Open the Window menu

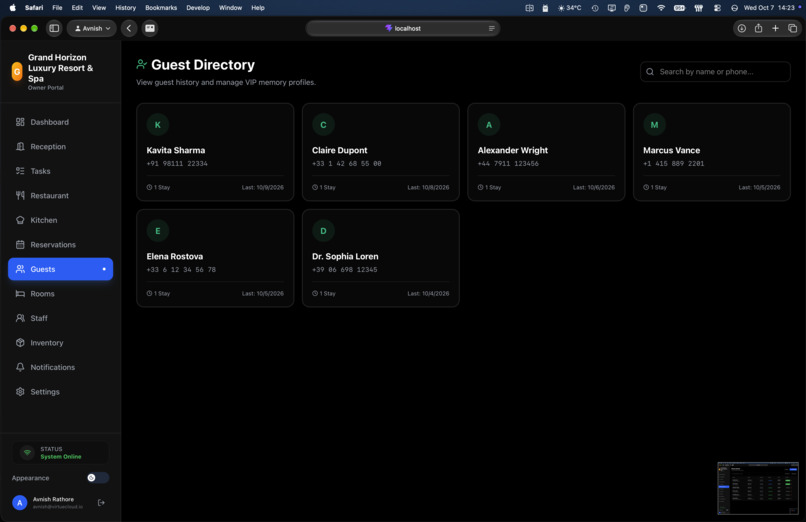(230, 8)
